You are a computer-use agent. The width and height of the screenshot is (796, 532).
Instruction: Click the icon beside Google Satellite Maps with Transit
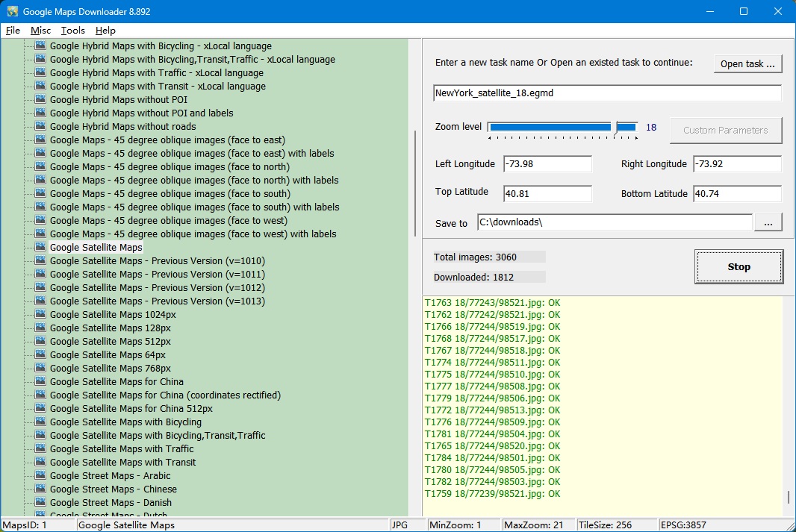pos(40,462)
